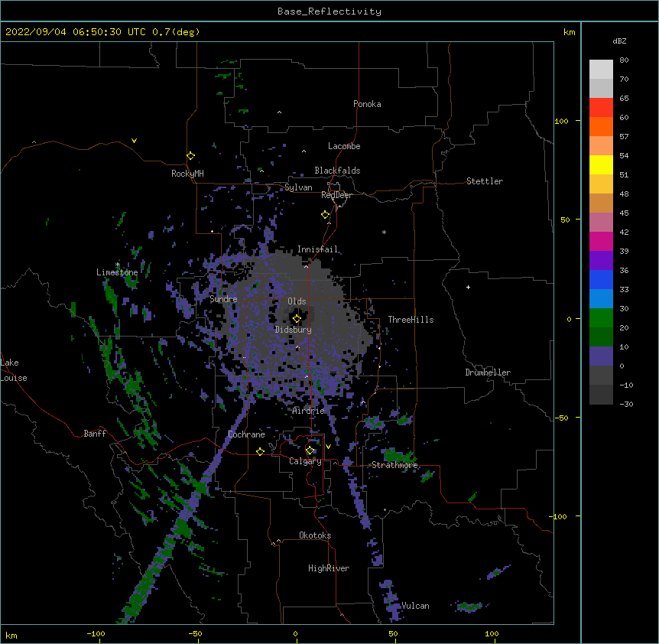
Task: Click the yellow v marker east of Calgary diamond
Action: 328,447
